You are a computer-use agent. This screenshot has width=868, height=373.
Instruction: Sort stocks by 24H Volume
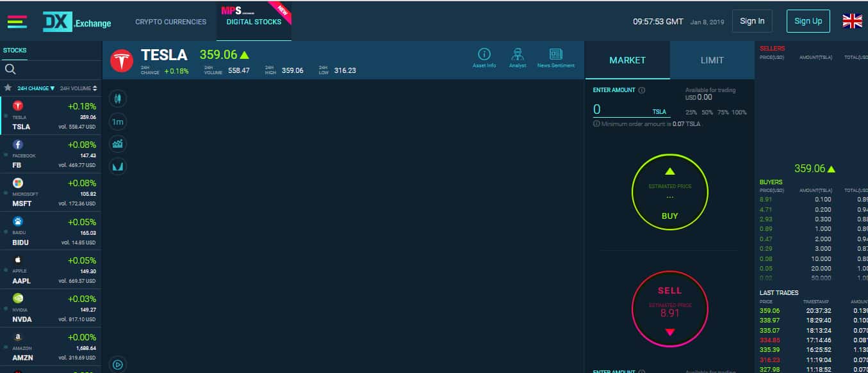coord(78,88)
